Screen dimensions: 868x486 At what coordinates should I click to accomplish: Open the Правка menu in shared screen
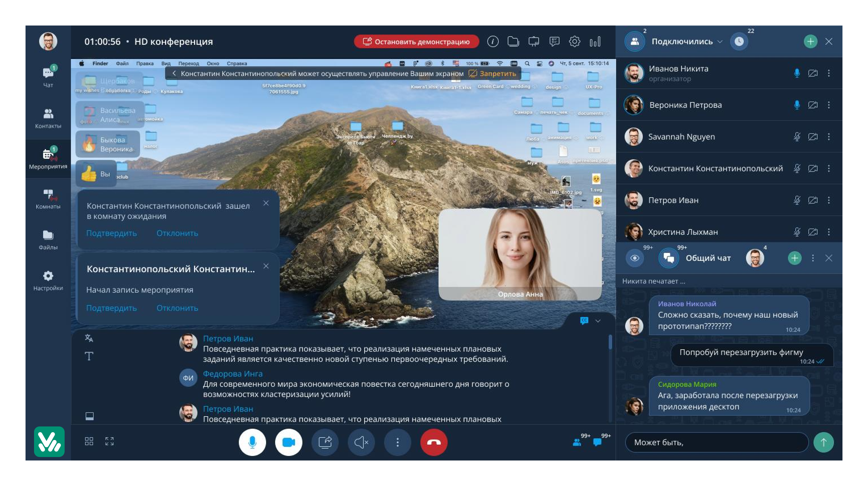[x=145, y=63]
